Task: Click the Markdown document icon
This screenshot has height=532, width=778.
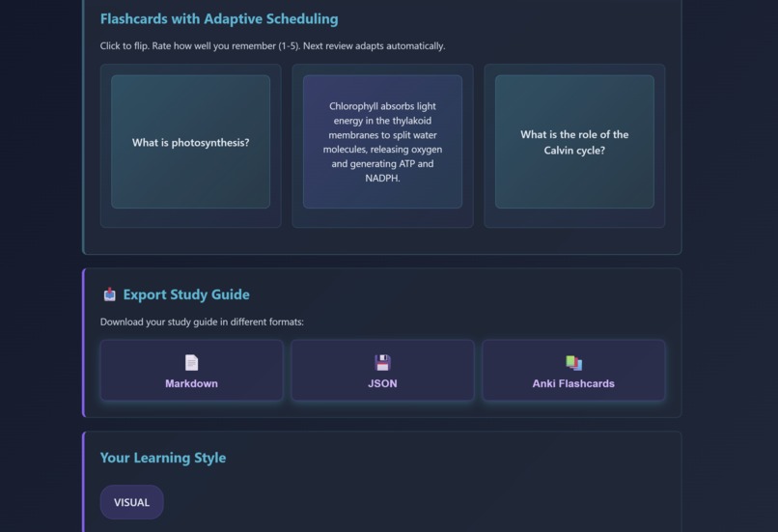Action: [191, 363]
